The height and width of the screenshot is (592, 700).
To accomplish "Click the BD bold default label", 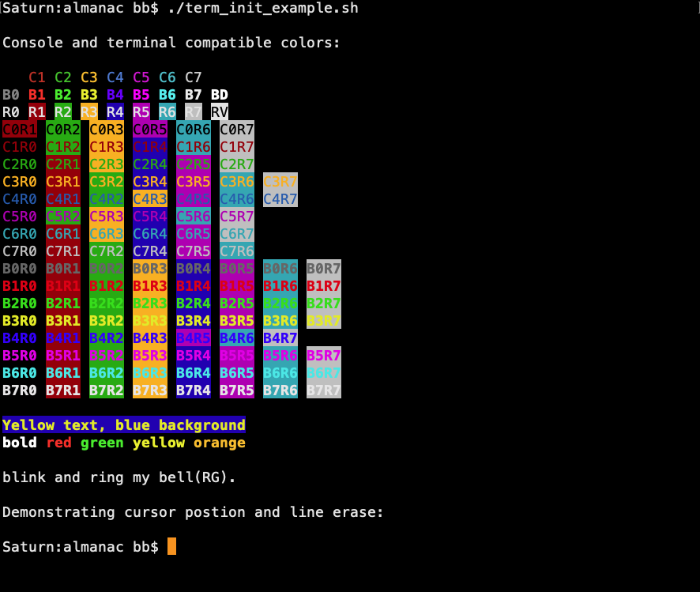I will [x=220, y=95].
